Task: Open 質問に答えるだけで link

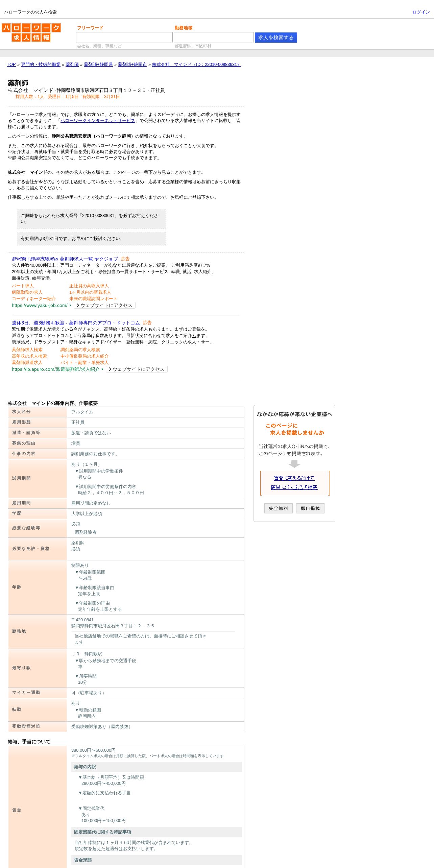Action: pos(294,478)
